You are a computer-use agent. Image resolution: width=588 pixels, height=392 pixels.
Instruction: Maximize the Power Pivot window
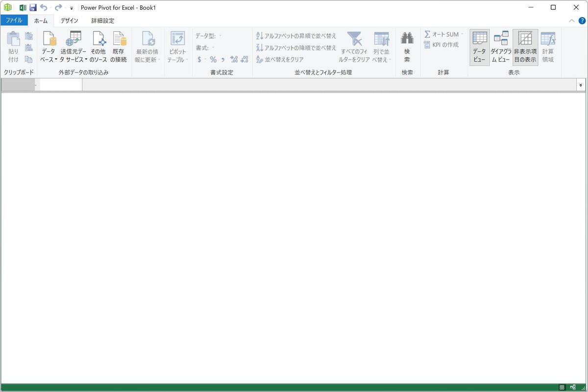(x=553, y=7)
